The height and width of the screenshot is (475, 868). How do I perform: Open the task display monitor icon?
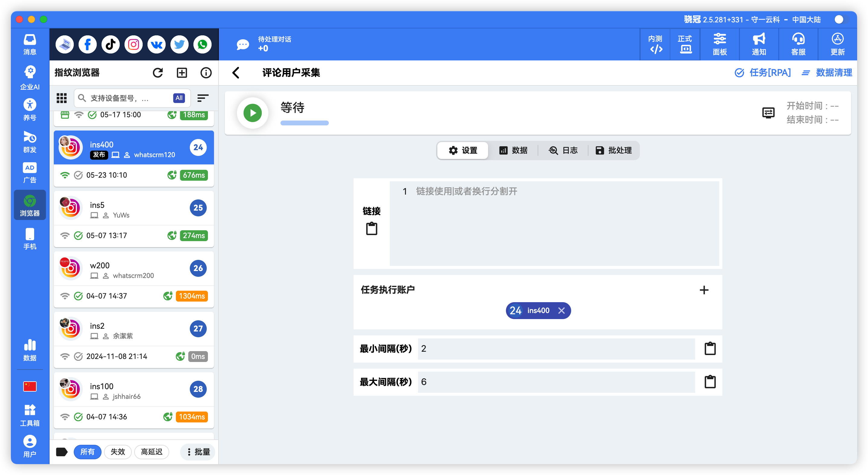[768, 113]
